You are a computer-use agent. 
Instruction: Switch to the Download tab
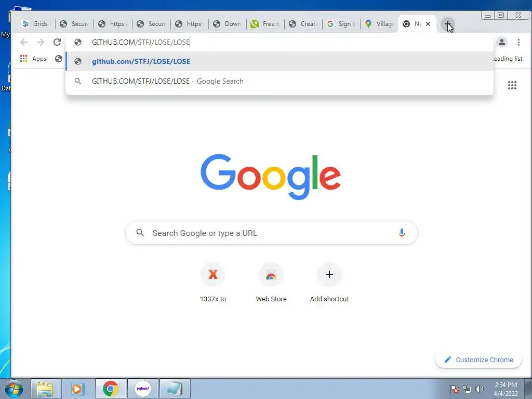point(228,24)
